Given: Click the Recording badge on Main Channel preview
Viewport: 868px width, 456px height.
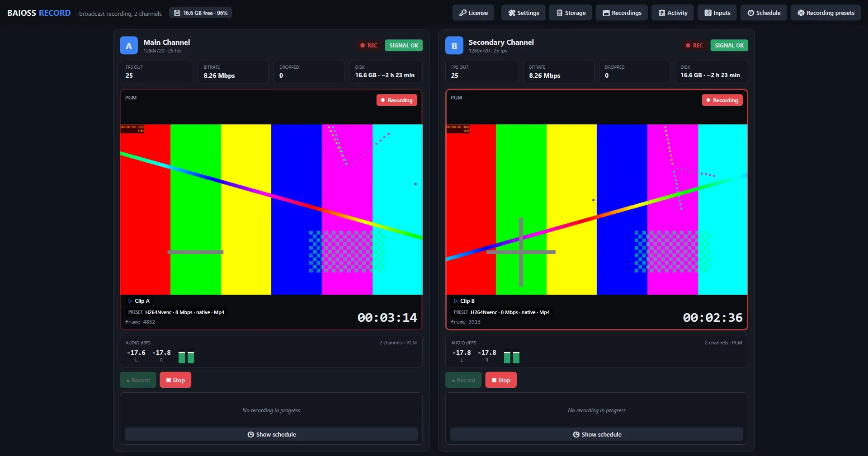Looking at the screenshot, I should point(396,100).
